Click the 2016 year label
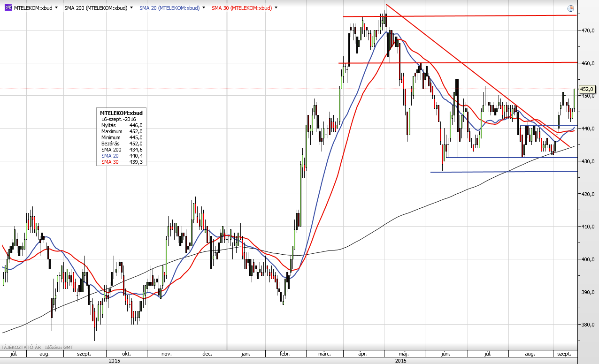 pyautogui.click(x=400, y=361)
